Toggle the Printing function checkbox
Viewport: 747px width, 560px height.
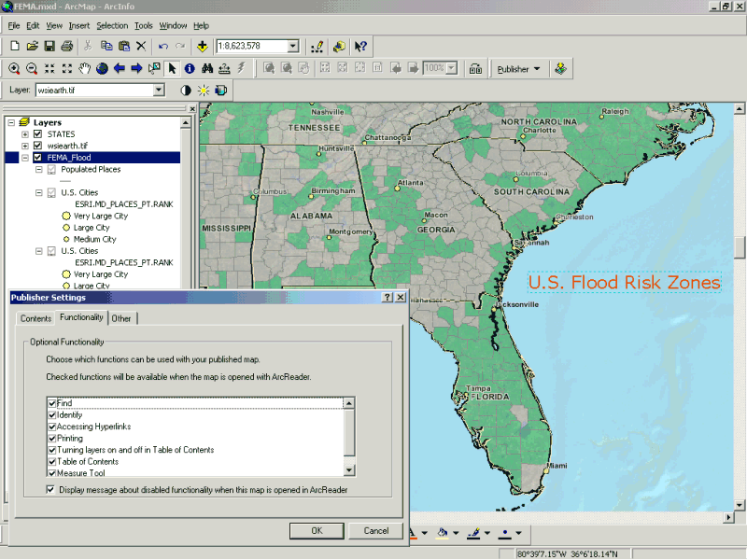[52, 439]
